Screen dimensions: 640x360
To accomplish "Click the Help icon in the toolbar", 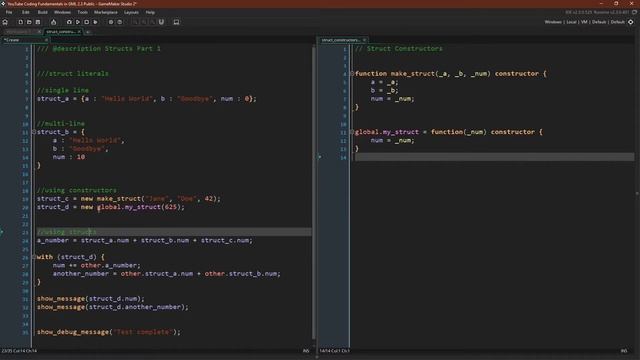I will (x=120, y=22).
